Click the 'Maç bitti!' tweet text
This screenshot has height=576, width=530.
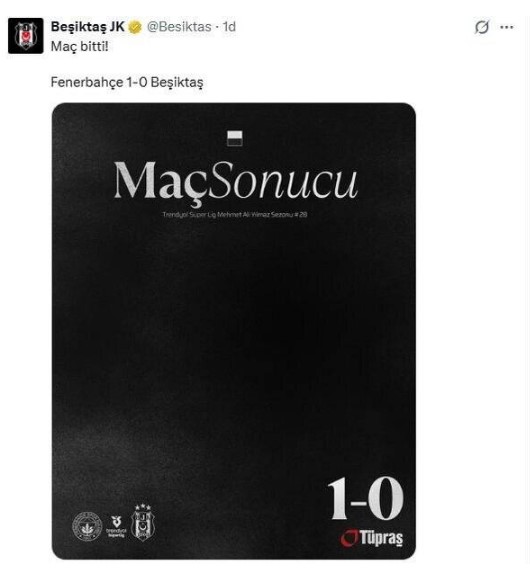[x=80, y=47]
